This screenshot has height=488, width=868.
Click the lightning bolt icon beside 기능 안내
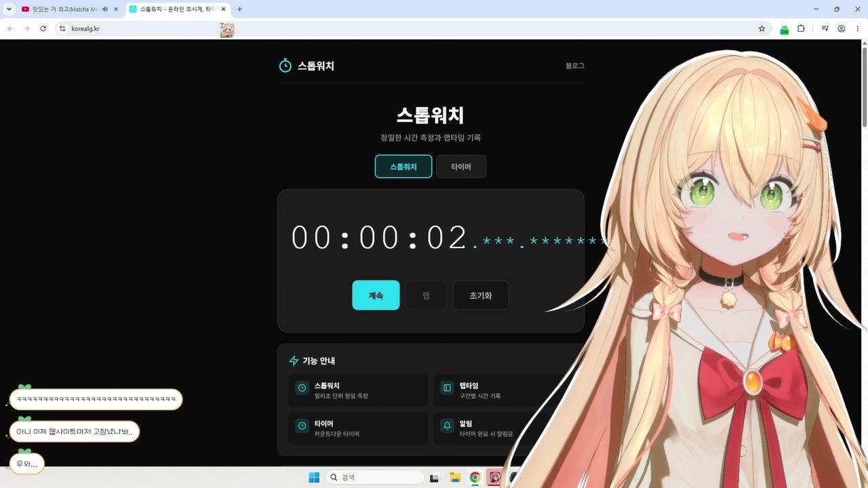294,361
